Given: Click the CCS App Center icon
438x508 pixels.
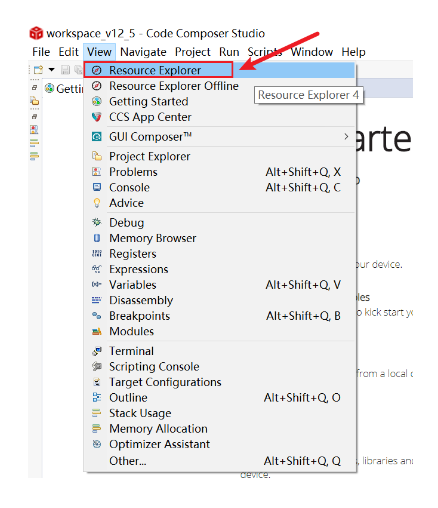Looking at the screenshot, I should [x=97, y=117].
